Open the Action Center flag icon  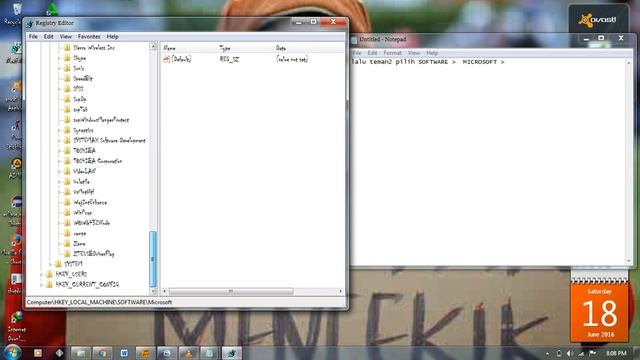pyautogui.click(x=592, y=353)
